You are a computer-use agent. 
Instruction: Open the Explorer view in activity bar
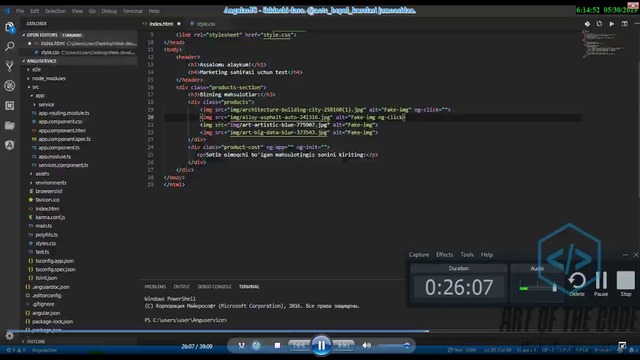[10, 27]
